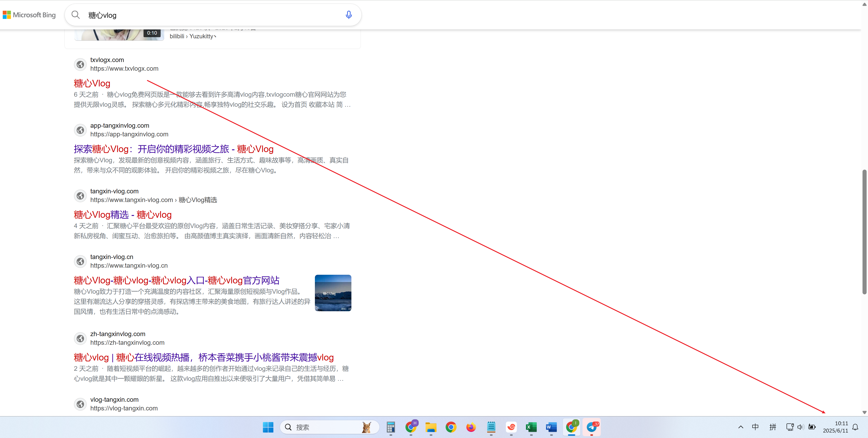Toggle the 中 input language indicator
Image resolution: width=868 pixels, height=438 pixels.
pyautogui.click(x=755, y=427)
